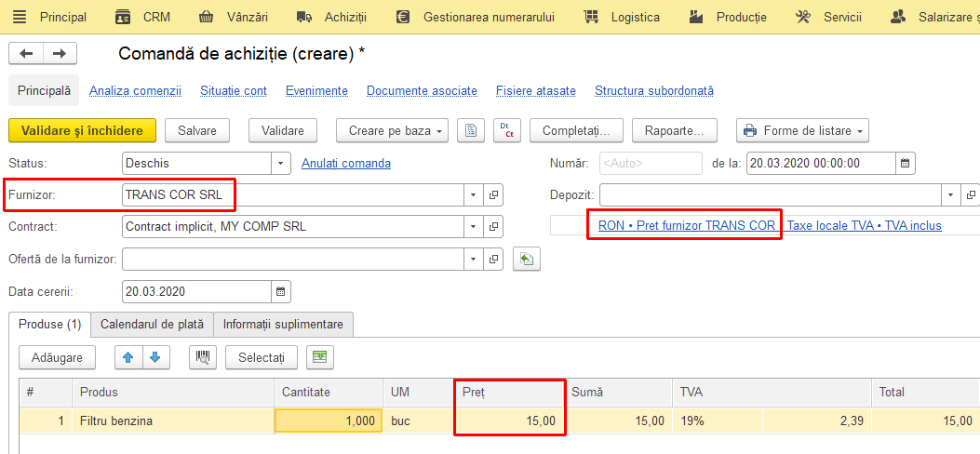Move product row down with blue arrow
This screenshot has height=454, width=980.
point(156,357)
